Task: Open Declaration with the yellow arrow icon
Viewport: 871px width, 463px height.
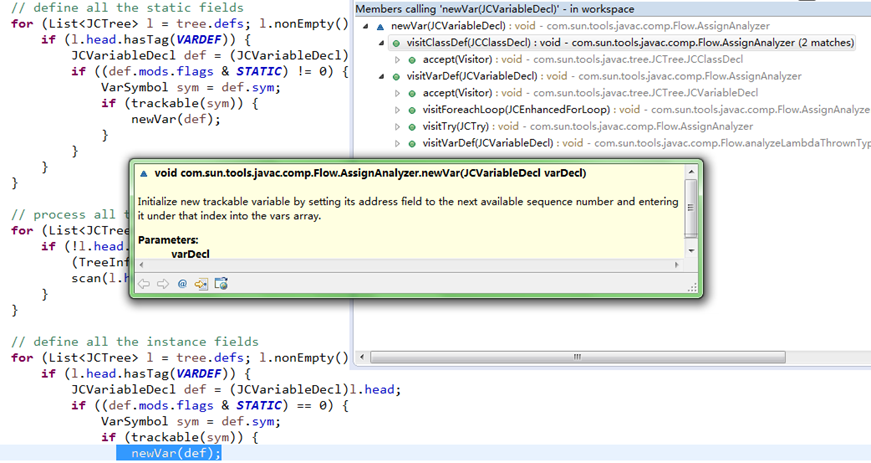Action: pyautogui.click(x=201, y=284)
